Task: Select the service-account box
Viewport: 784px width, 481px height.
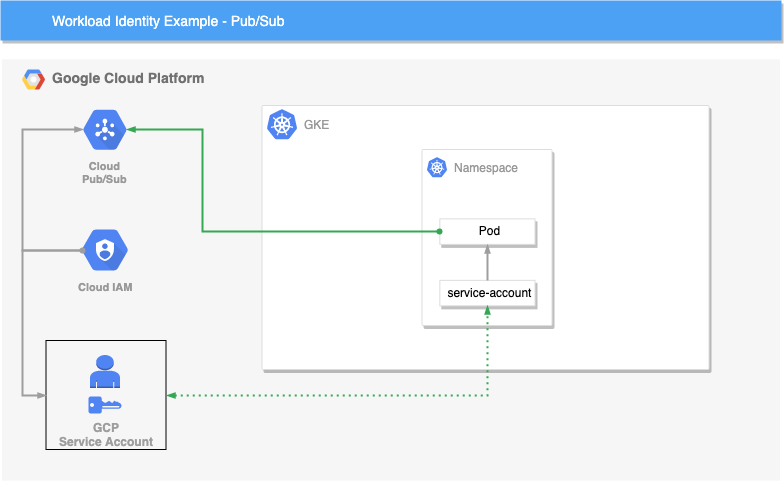Action: 488,294
